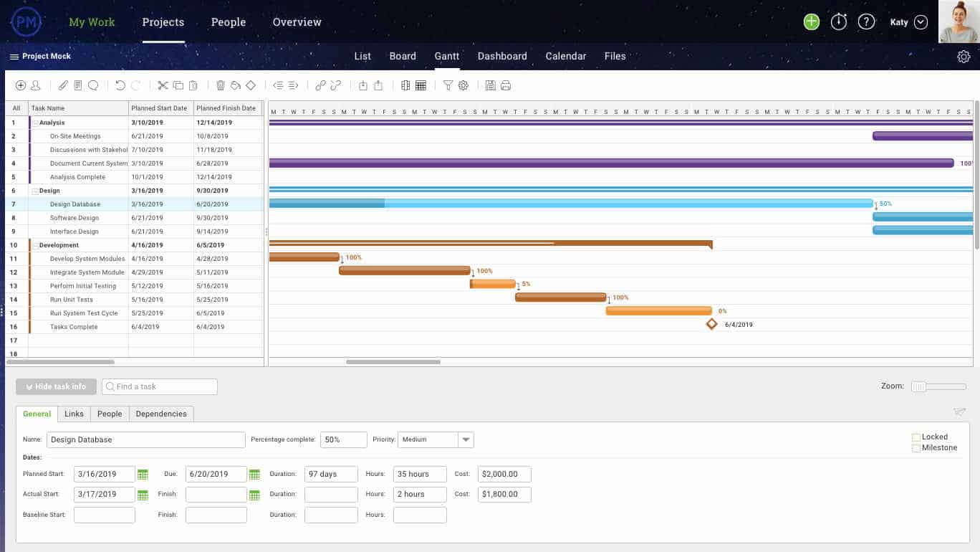Open the timer icon next to the plus button

[x=838, y=22]
